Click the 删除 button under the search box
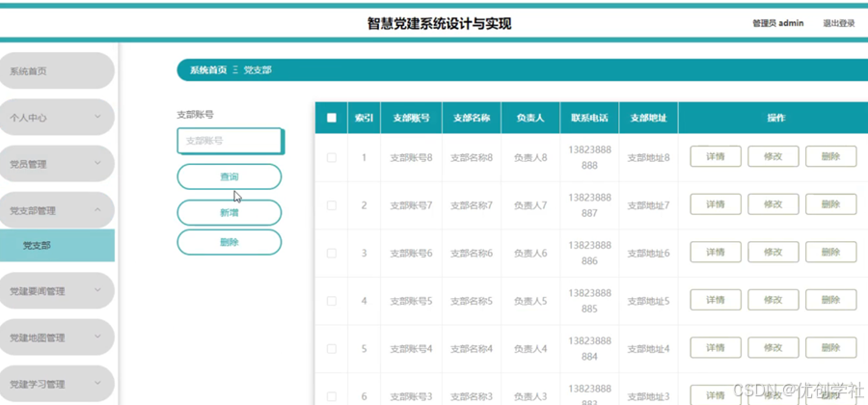The image size is (868, 405). (230, 242)
